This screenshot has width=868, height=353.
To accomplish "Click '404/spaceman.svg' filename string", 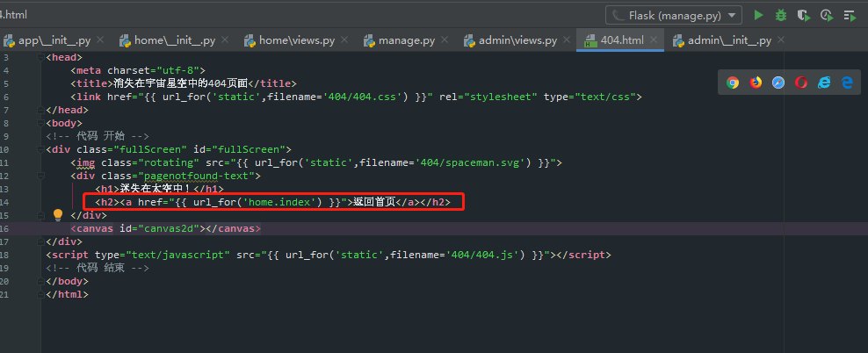I will pyautogui.click(x=472, y=162).
